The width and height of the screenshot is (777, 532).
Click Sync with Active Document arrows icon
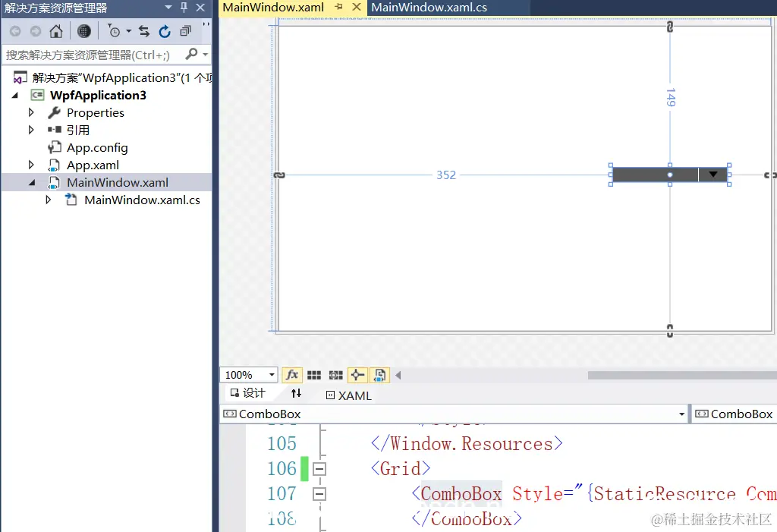[144, 31]
